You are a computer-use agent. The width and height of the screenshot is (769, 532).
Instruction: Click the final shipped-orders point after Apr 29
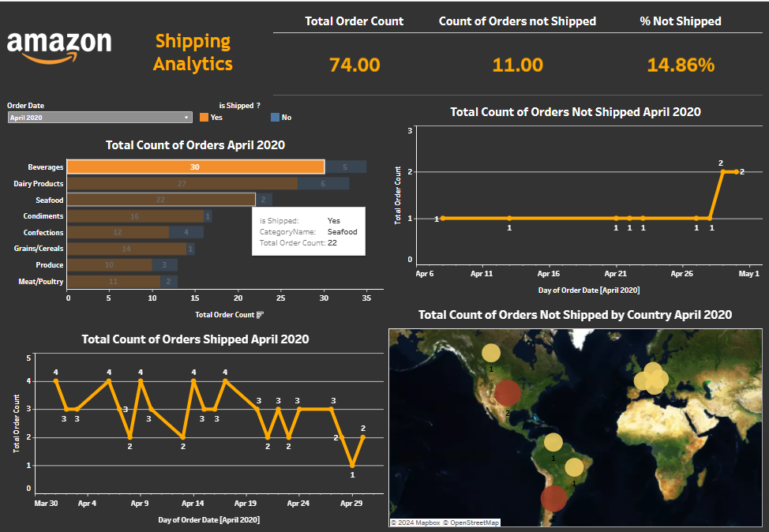tap(363, 436)
